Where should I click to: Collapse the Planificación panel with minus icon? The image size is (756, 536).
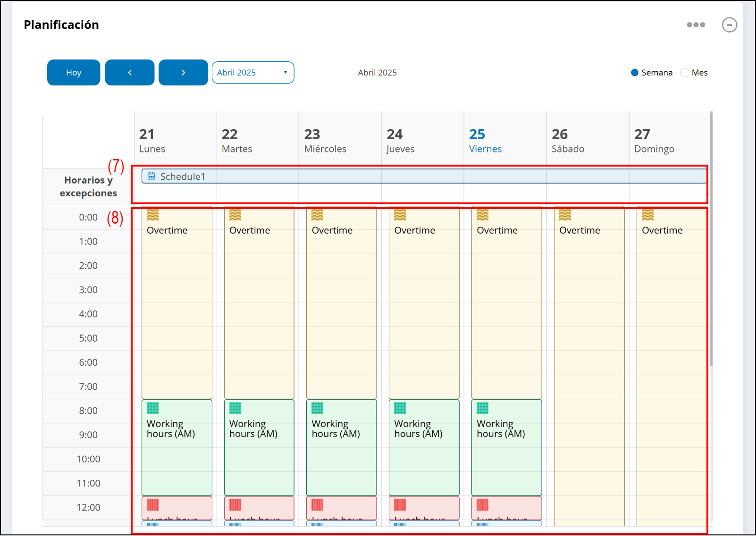click(729, 25)
